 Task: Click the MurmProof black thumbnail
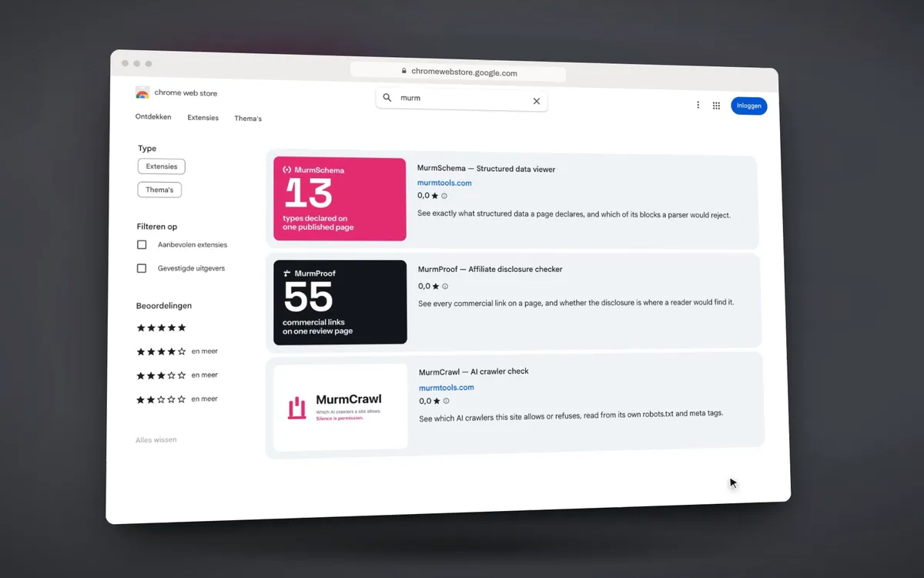[x=340, y=302]
